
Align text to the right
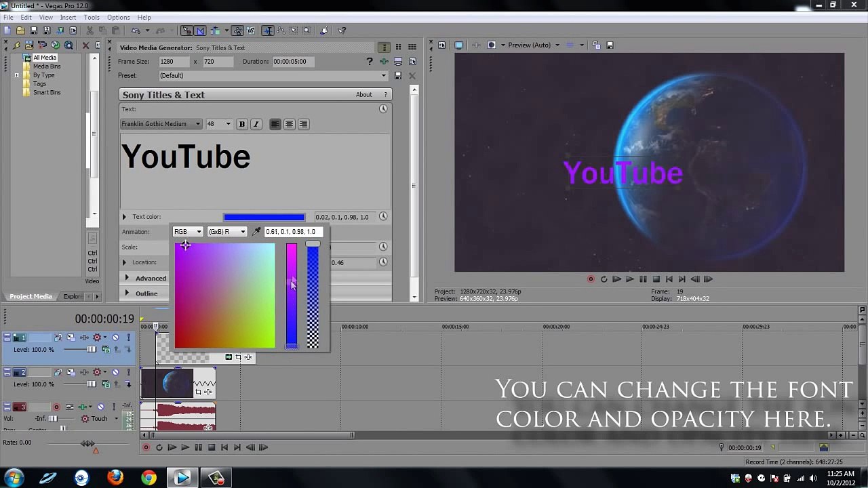click(x=304, y=124)
